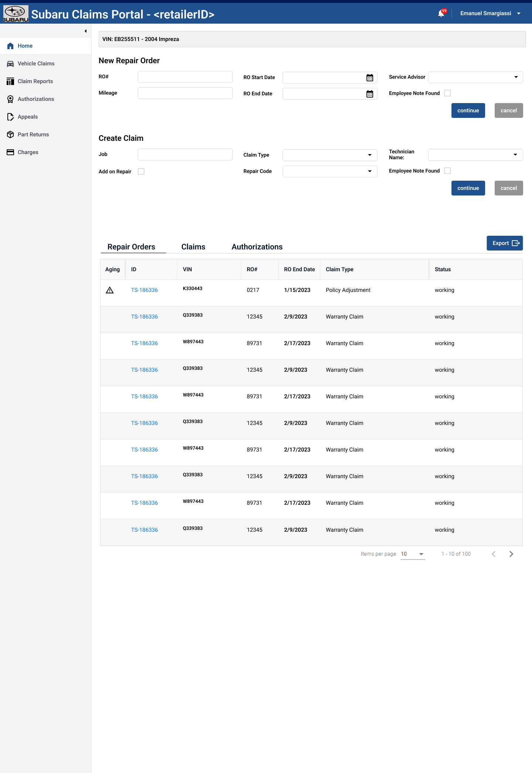This screenshot has width=532, height=773.
Task: Check Employee Note Found under New Repair Order
Action: click(x=447, y=93)
